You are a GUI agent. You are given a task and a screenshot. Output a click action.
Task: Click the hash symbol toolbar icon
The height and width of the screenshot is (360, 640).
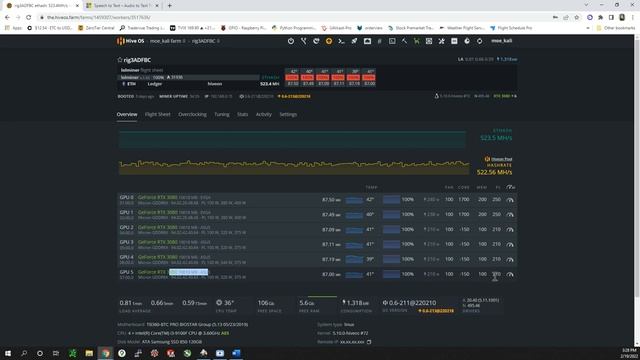380,41
